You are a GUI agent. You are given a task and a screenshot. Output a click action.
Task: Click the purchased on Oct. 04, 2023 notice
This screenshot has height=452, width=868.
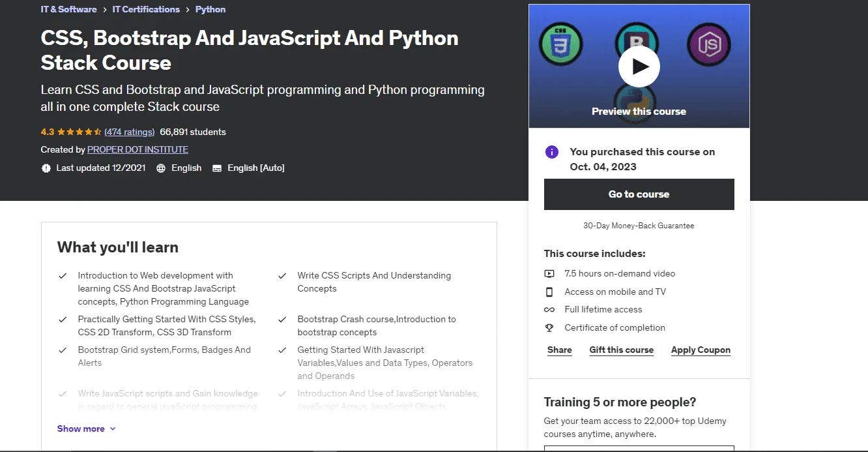point(643,159)
